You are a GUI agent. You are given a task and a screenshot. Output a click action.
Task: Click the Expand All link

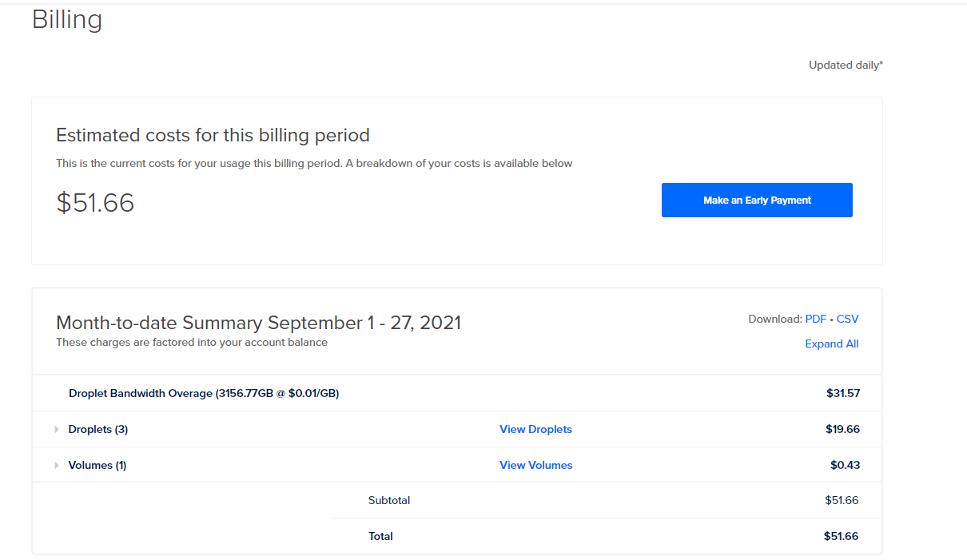(832, 344)
